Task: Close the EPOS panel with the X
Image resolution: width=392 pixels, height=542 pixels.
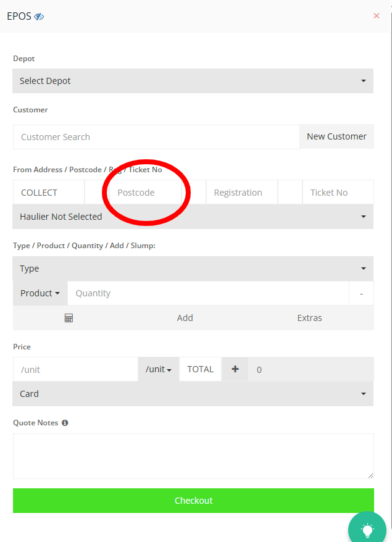Action: click(377, 16)
